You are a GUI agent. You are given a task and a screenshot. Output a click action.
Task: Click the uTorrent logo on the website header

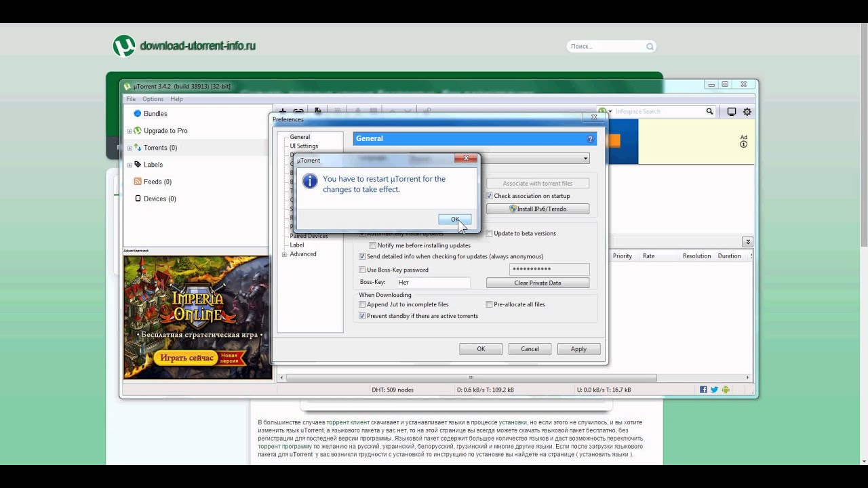pyautogui.click(x=123, y=46)
